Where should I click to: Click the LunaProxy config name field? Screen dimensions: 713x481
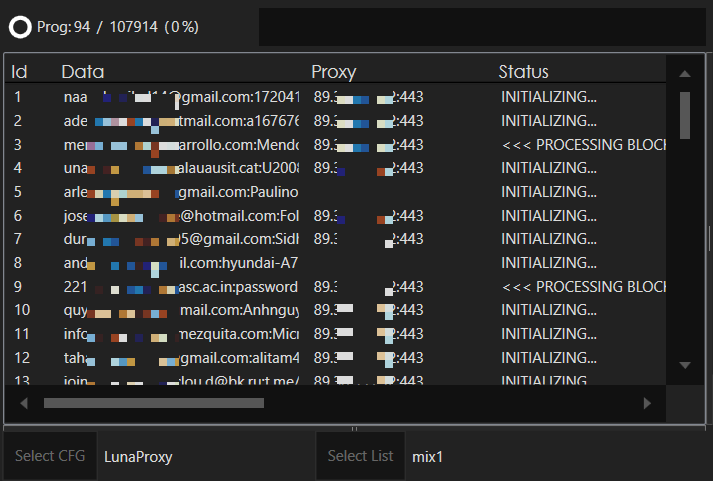pos(204,457)
